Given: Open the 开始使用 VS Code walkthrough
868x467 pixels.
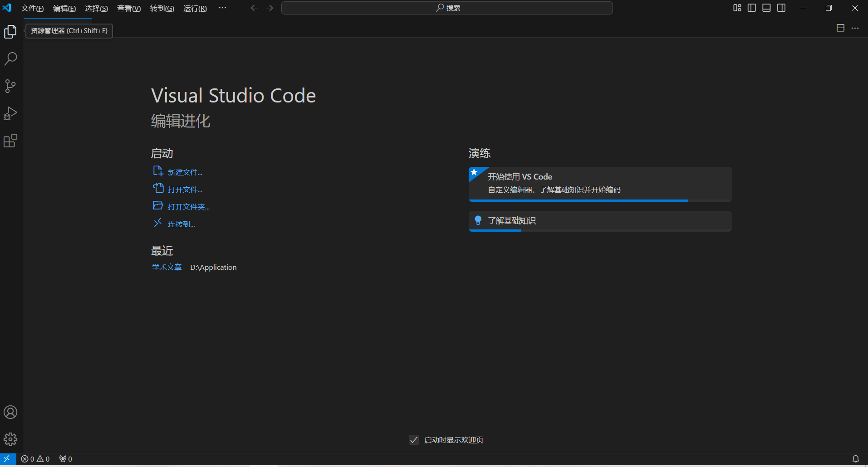Looking at the screenshot, I should tap(600, 184).
